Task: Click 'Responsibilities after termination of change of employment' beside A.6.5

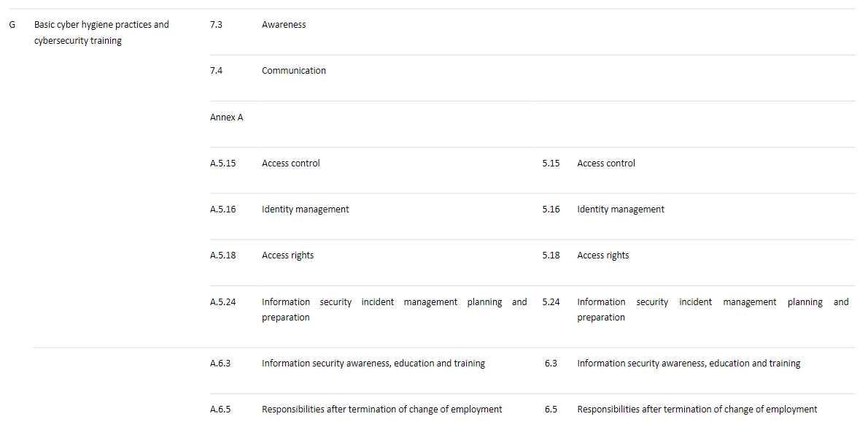Action: click(x=381, y=409)
